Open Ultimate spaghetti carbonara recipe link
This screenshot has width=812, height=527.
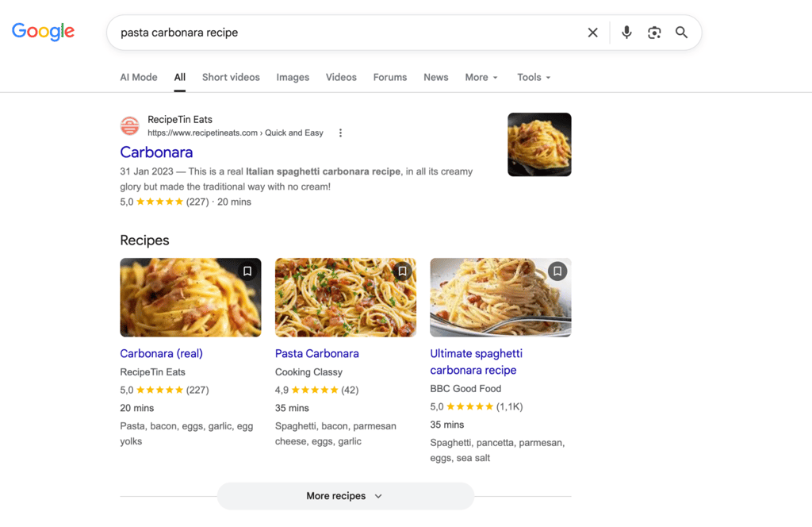(477, 362)
